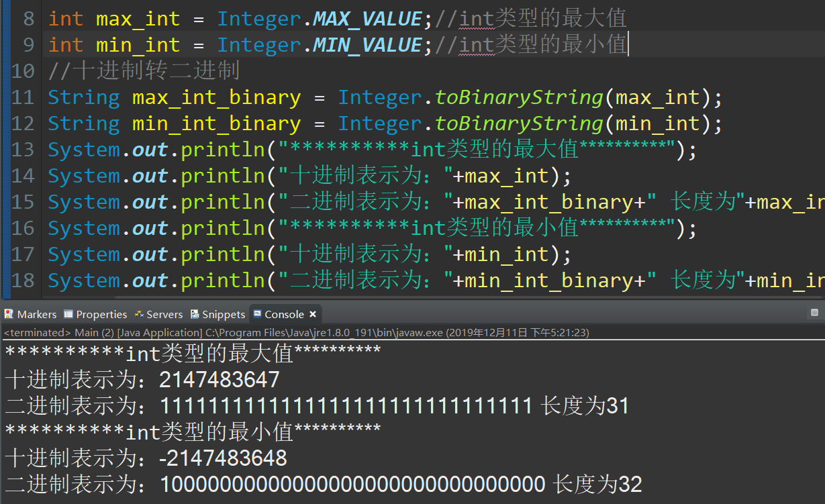Screen dimensions: 825x504
Task: Click Integer.MIN_VALUE on line 9
Action: [320, 45]
